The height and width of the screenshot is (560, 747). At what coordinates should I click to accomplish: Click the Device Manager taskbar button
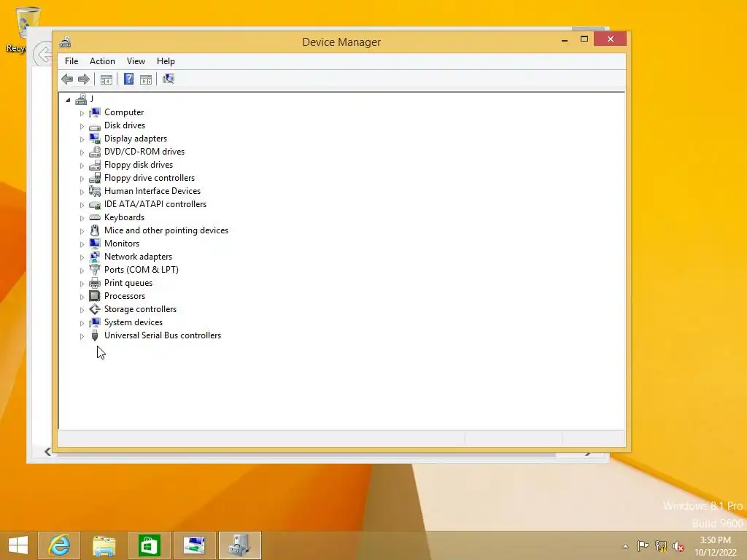240,545
